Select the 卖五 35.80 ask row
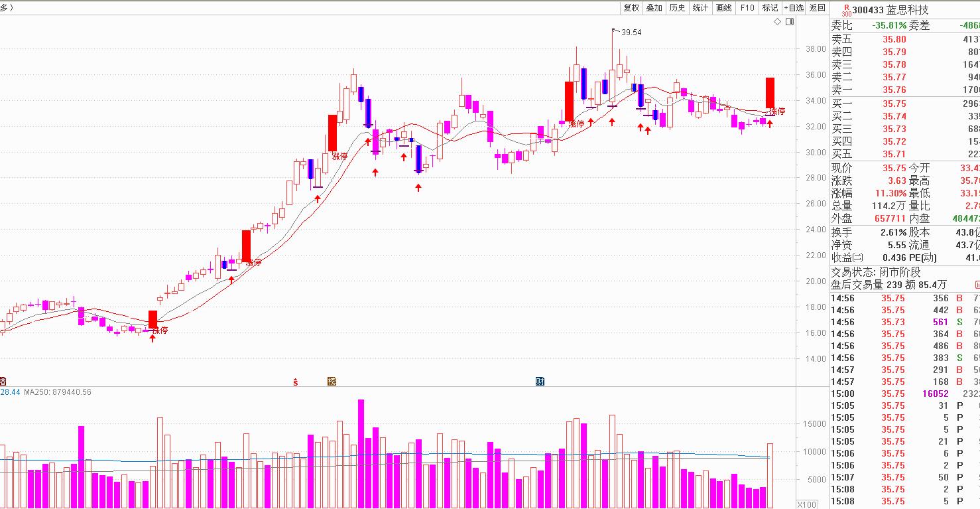980x509 pixels. coord(905,39)
